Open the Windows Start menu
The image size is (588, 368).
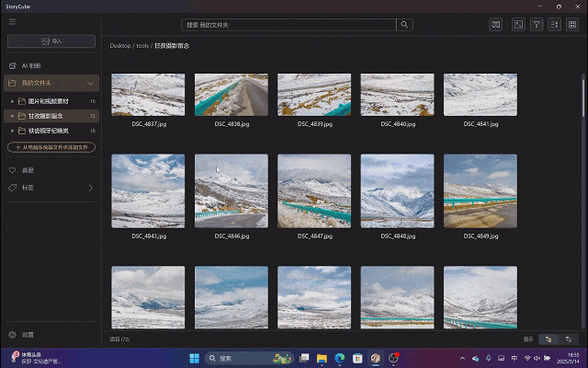coord(194,357)
